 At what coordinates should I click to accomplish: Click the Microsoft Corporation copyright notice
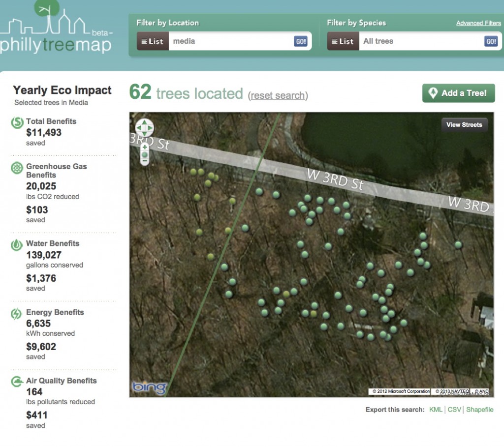(401, 391)
